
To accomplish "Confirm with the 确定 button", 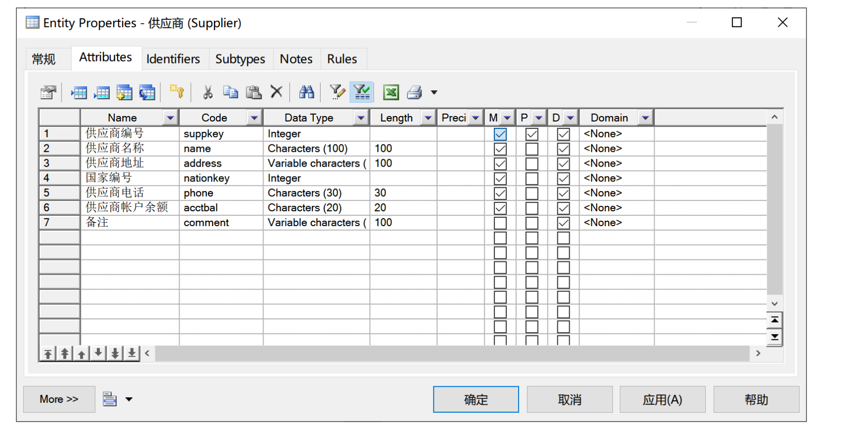I will pyautogui.click(x=476, y=399).
